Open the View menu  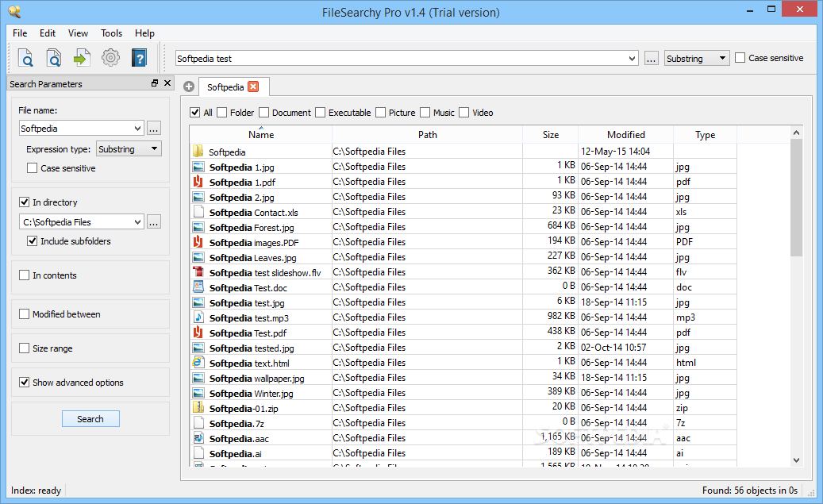[78, 33]
